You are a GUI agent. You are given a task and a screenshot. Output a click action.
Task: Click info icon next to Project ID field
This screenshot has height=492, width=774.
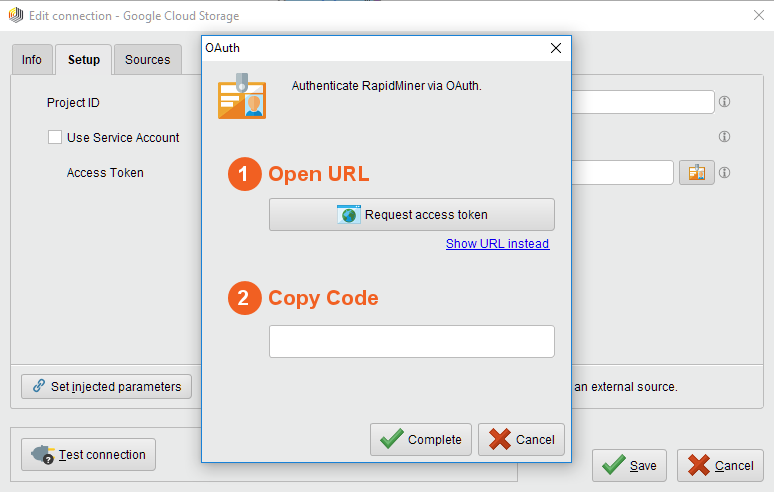(724, 102)
